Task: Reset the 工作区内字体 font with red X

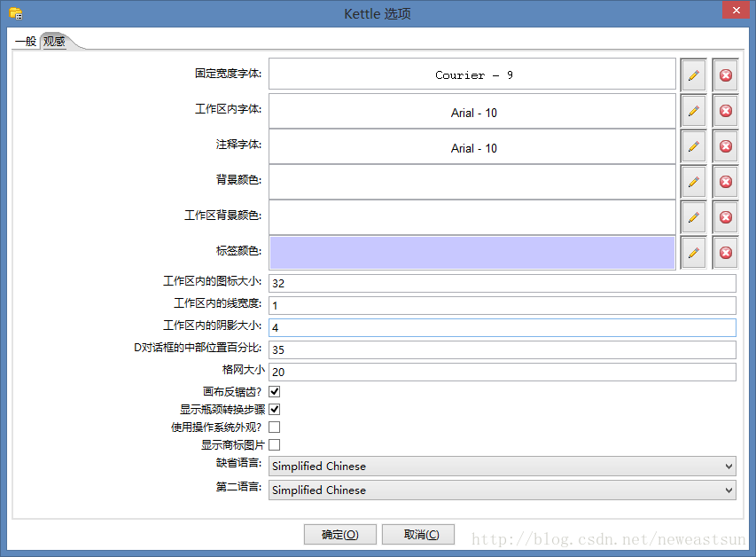Action: tap(726, 111)
